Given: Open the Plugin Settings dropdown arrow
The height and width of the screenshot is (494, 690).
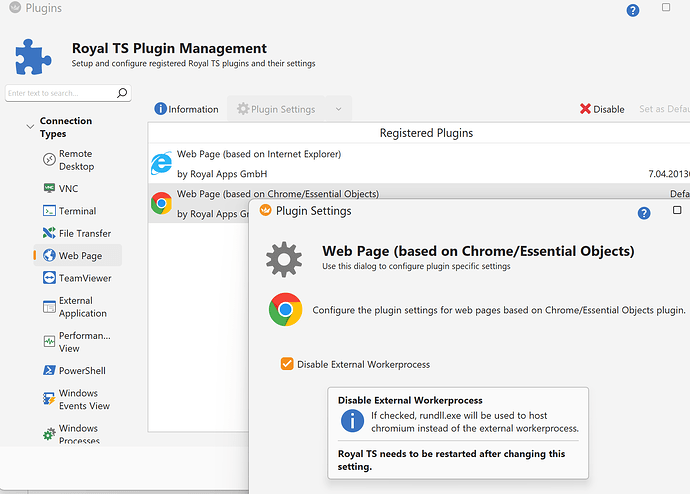Looking at the screenshot, I should tap(338, 109).
